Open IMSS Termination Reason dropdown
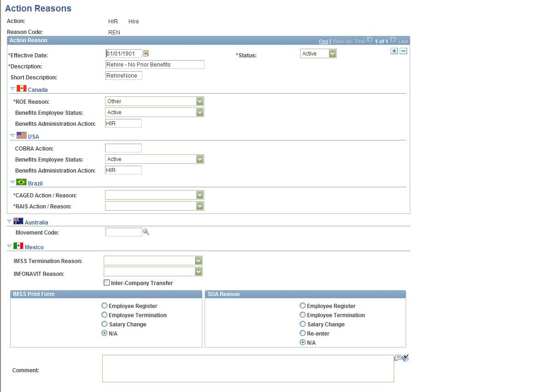536x392 pixels. coord(153,261)
